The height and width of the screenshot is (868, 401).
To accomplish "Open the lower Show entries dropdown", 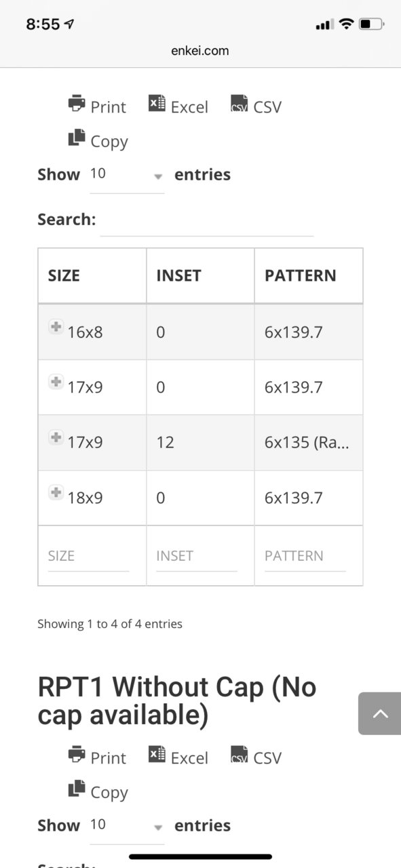I will 127,826.
